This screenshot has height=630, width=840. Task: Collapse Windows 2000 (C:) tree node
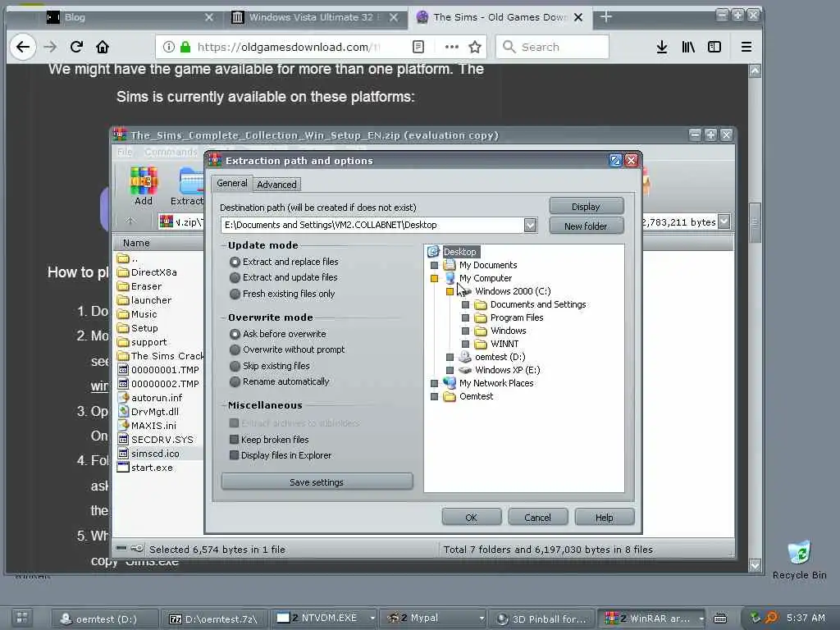450,291
